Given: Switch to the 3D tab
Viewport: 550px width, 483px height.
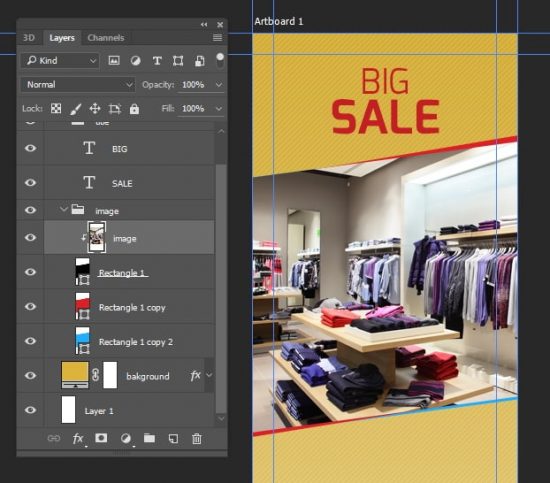Looking at the screenshot, I should coord(29,38).
